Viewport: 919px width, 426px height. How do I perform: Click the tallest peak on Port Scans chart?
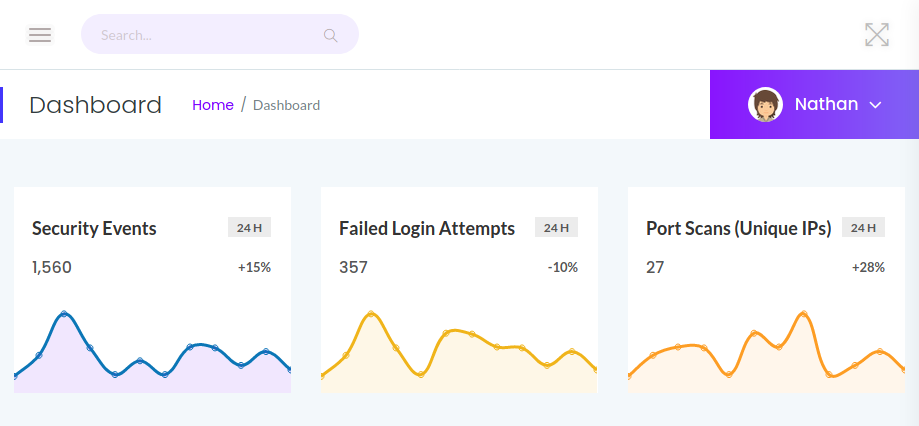coord(803,314)
